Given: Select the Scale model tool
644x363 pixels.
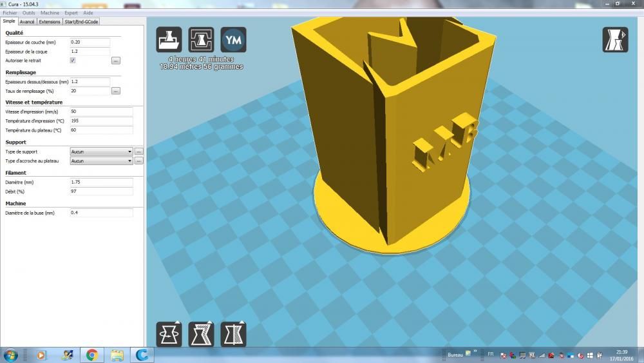Looking at the screenshot, I should [201, 334].
